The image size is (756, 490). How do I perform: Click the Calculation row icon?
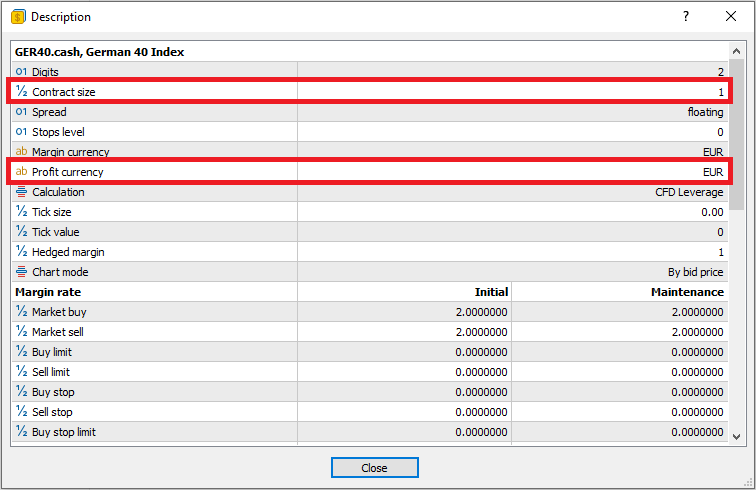[x=21, y=192]
